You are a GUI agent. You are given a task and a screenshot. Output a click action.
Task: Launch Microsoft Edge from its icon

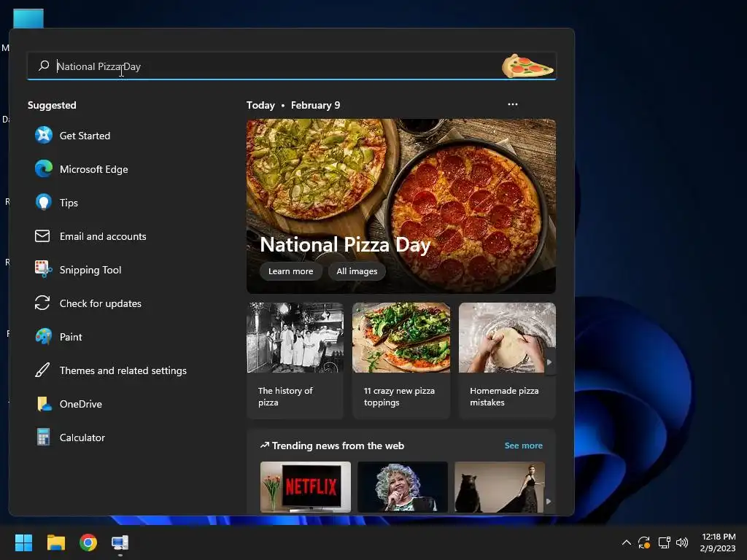click(43, 169)
